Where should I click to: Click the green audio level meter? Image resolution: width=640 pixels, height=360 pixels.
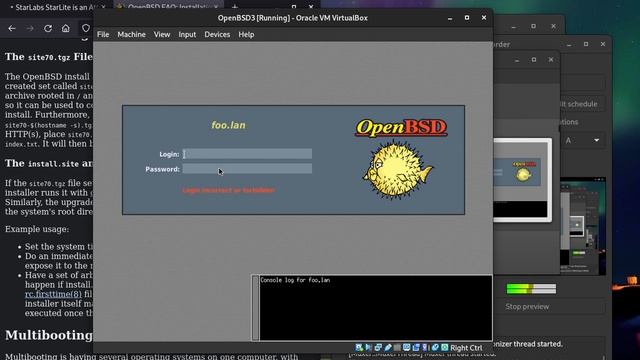coord(531,289)
